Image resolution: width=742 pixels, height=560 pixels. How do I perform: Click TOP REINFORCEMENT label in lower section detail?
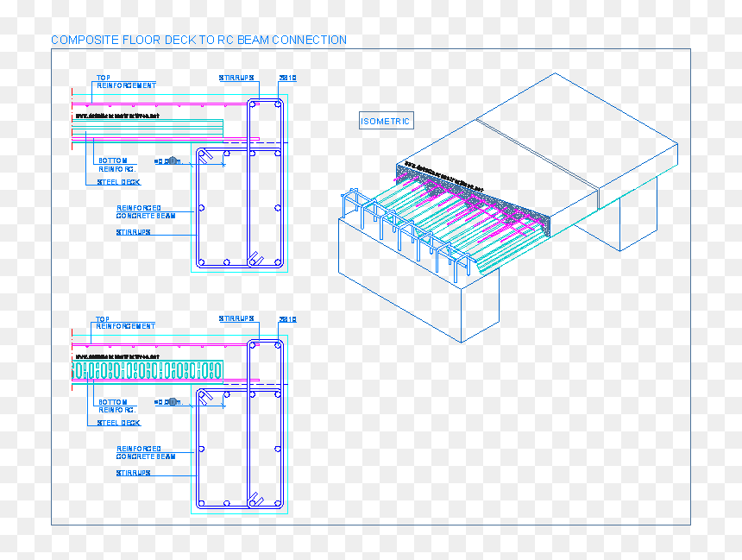(x=125, y=323)
